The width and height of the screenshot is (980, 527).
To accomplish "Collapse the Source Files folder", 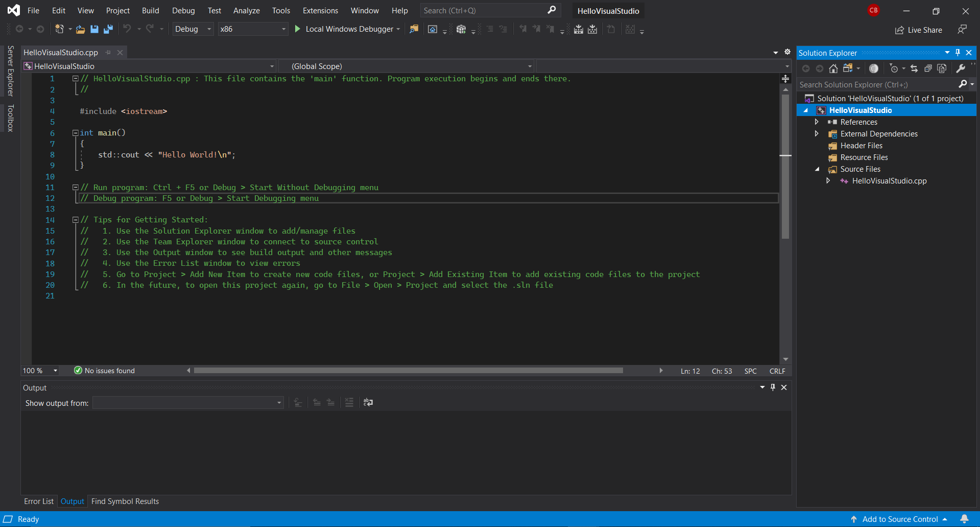I will tap(817, 169).
